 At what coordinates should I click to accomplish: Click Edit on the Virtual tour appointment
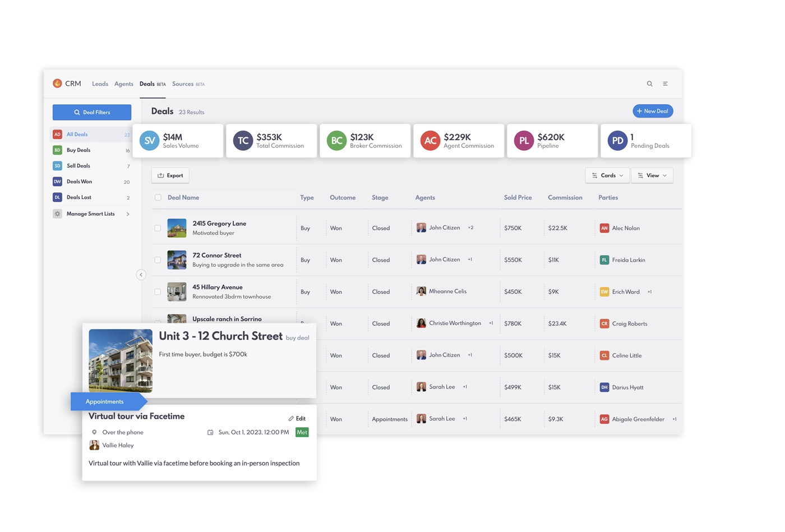tap(297, 418)
